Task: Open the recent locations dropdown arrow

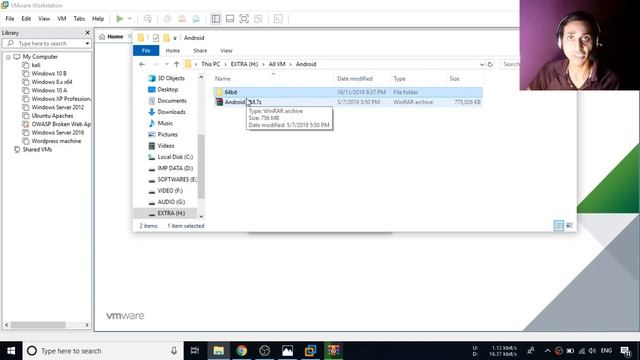Action: click(x=167, y=64)
